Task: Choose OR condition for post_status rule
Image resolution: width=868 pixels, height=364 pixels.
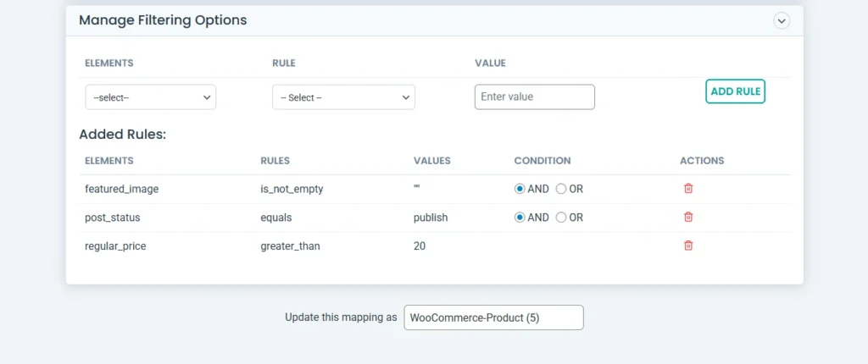Action: click(560, 218)
